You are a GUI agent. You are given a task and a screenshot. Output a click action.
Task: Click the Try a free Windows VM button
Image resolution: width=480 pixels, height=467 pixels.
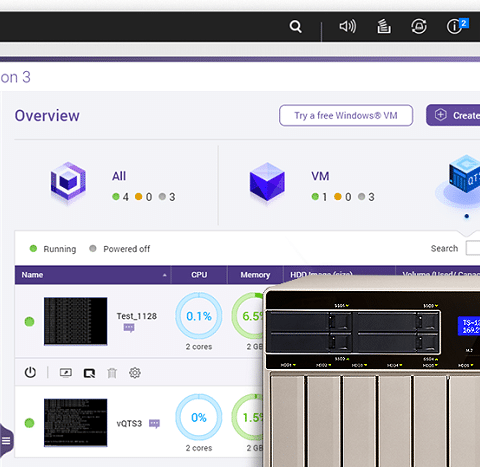point(346,116)
